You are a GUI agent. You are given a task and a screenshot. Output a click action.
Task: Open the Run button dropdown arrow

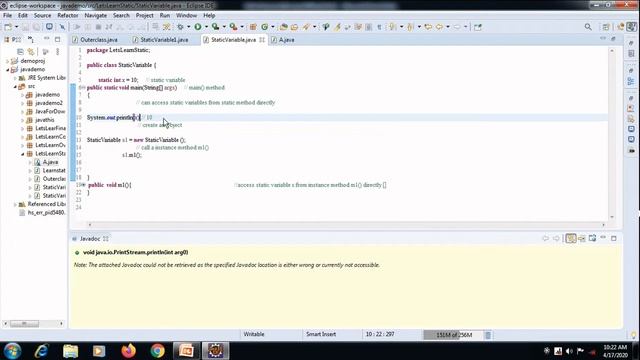pyautogui.click(x=206, y=27)
